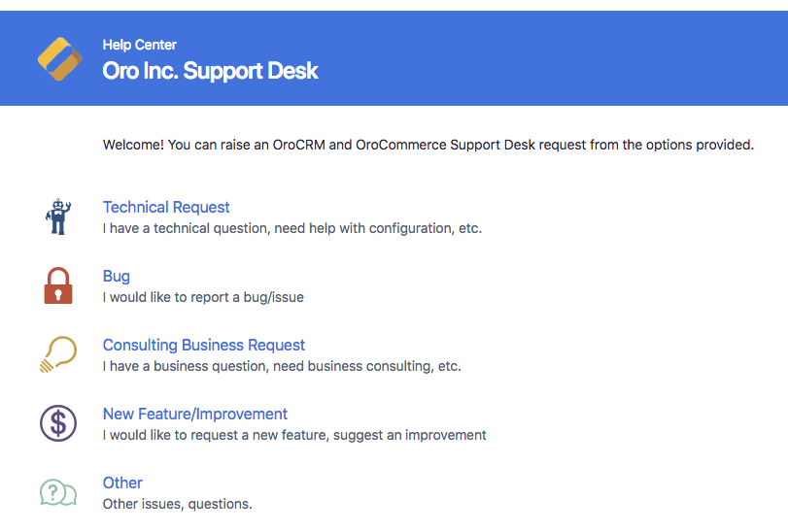
Task: Click the red padlock Bug icon
Action: 58,285
